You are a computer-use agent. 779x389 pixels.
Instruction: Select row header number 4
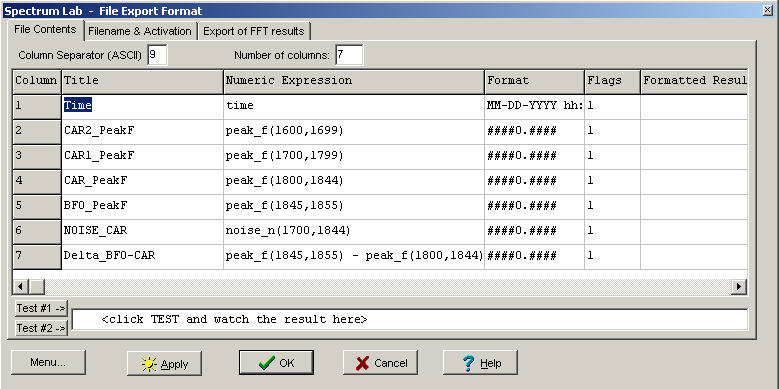point(37,182)
